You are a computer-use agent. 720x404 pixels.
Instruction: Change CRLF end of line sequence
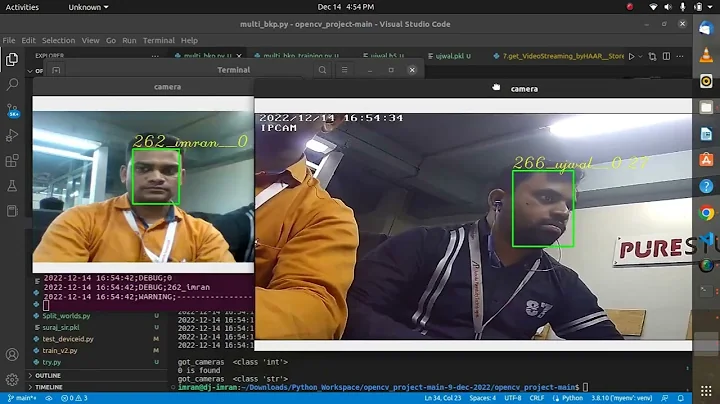pyautogui.click(x=536, y=398)
